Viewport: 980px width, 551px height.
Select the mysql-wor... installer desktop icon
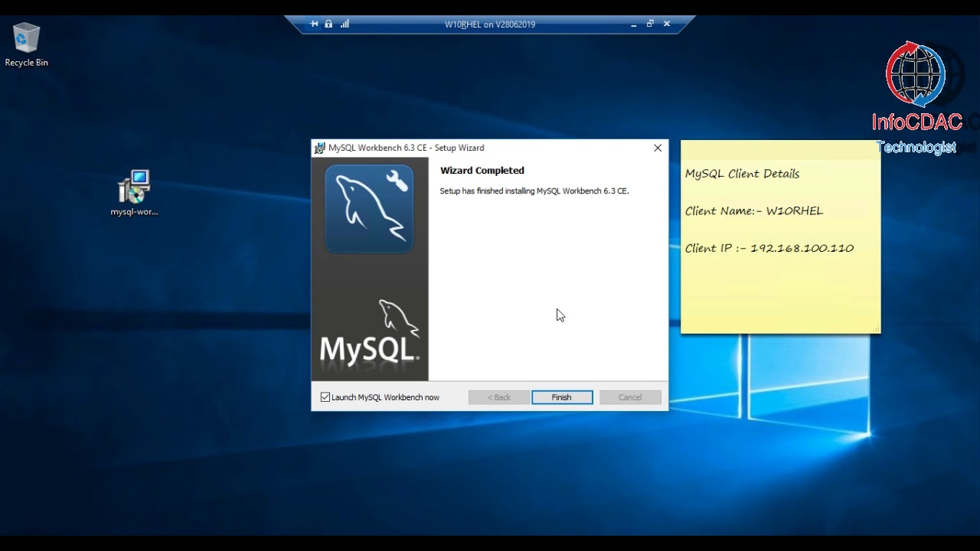pos(134,193)
